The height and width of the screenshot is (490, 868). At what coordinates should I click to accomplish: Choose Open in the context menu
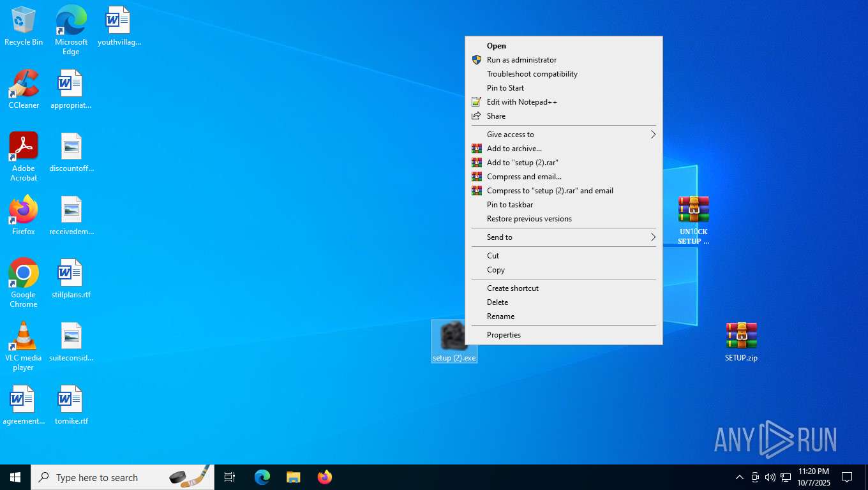coord(564,46)
